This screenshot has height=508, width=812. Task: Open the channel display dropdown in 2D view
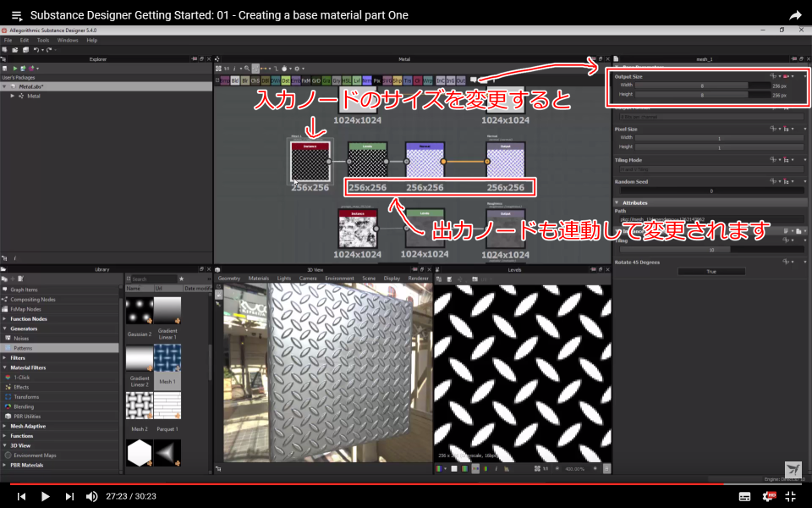pos(442,468)
